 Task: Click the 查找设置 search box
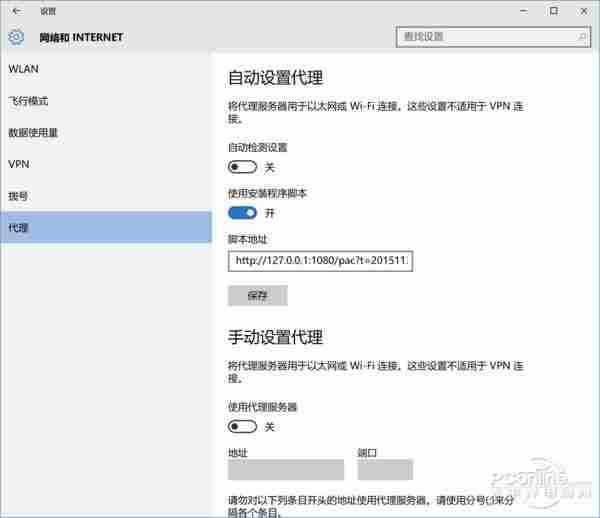483,37
